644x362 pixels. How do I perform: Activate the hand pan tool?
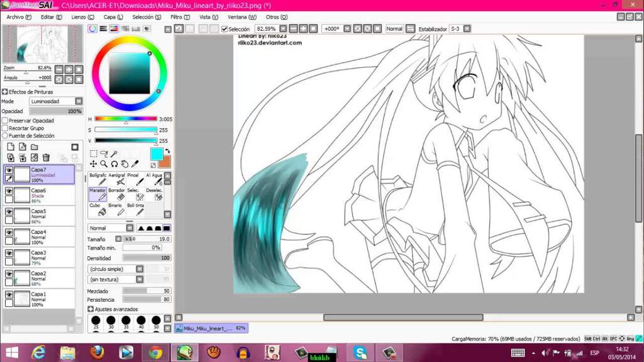click(x=125, y=164)
